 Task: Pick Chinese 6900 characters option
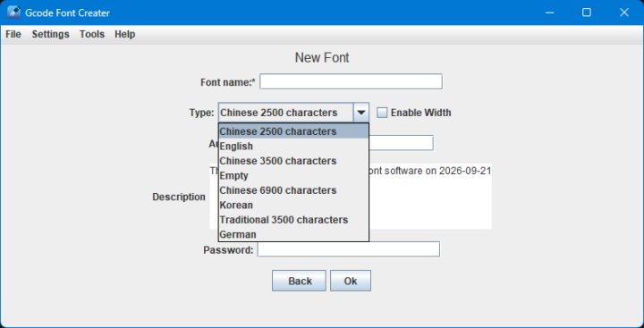pyautogui.click(x=293, y=190)
